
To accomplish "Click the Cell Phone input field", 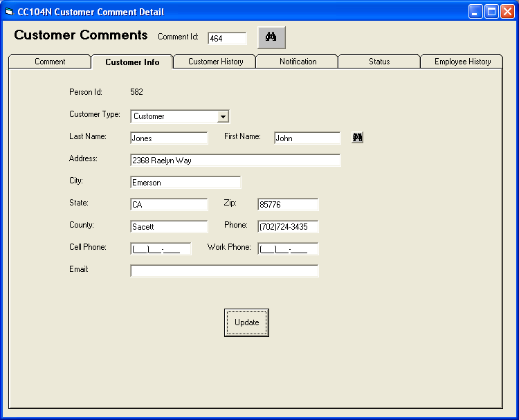I will point(161,249).
